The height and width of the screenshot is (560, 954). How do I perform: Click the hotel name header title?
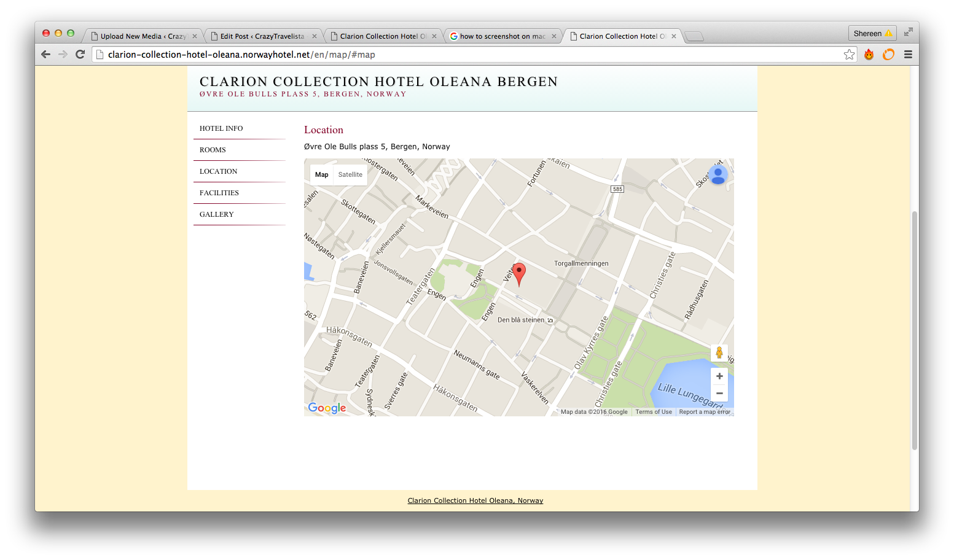coord(378,82)
